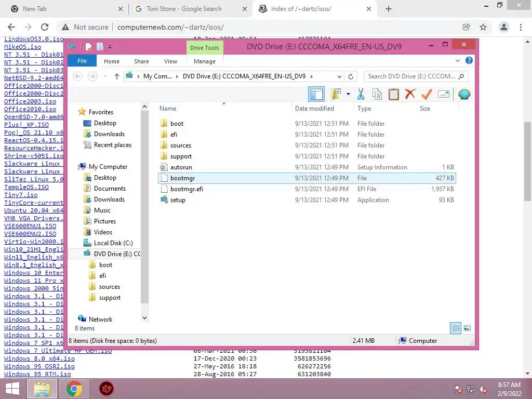Click the orange checkmark Properties icon

click(427, 94)
